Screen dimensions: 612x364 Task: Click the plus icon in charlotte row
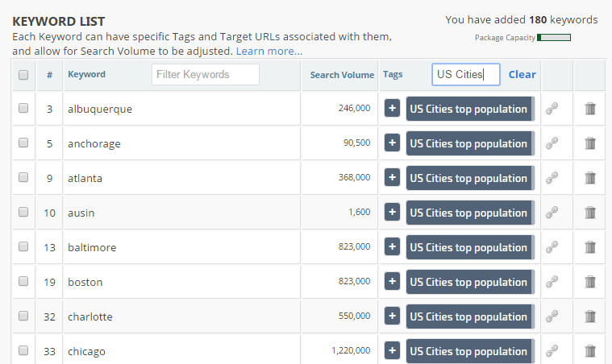(x=392, y=316)
